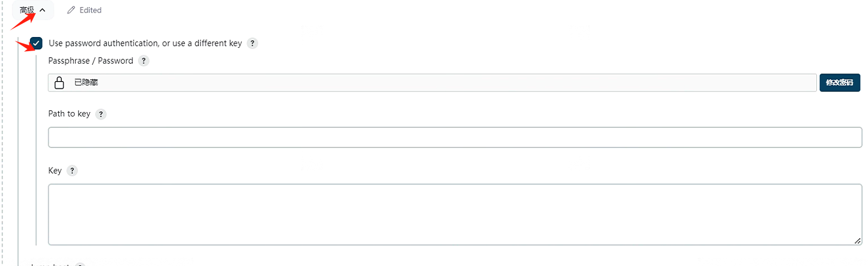Click the Key field label
The image size is (868, 266).
pyautogui.click(x=55, y=171)
